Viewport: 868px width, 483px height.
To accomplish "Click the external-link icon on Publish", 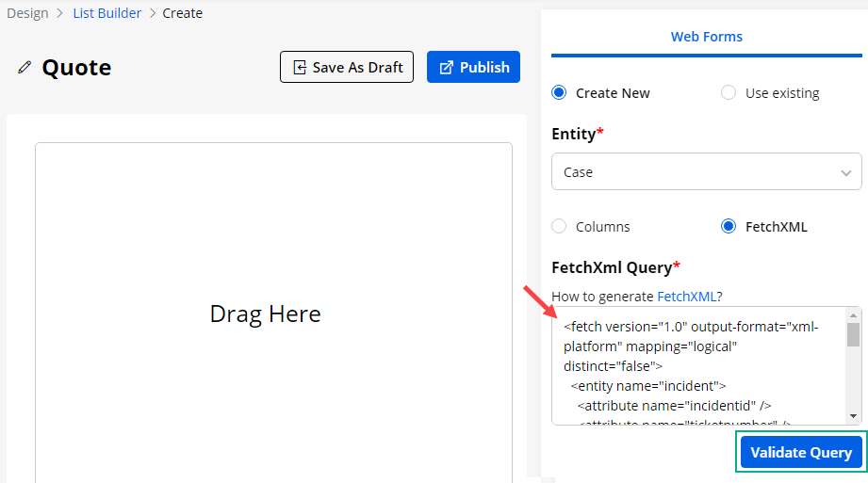I will pyautogui.click(x=447, y=67).
